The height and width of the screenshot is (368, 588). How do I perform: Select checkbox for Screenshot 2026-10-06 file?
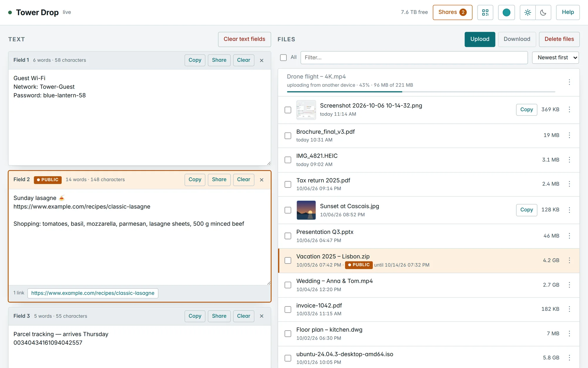tap(288, 110)
